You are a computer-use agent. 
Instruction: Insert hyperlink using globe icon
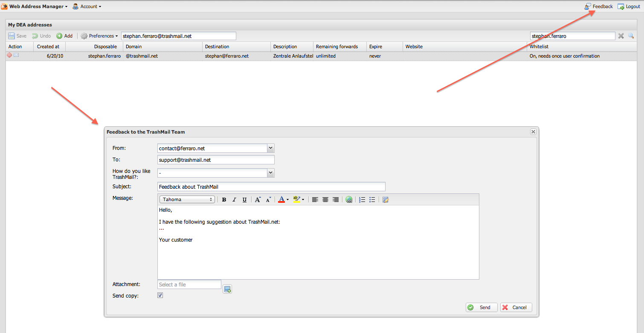349,199
